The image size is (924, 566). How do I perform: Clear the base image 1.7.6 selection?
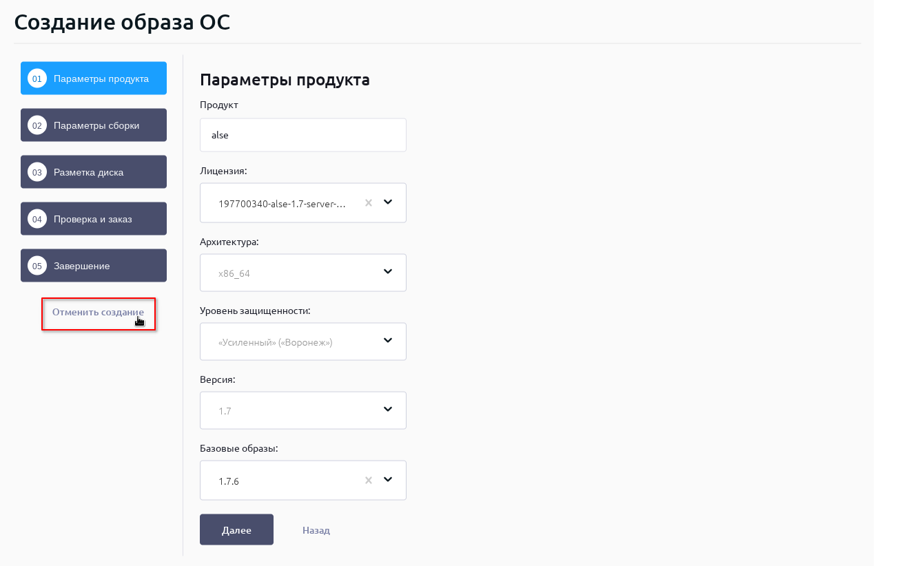pos(368,480)
